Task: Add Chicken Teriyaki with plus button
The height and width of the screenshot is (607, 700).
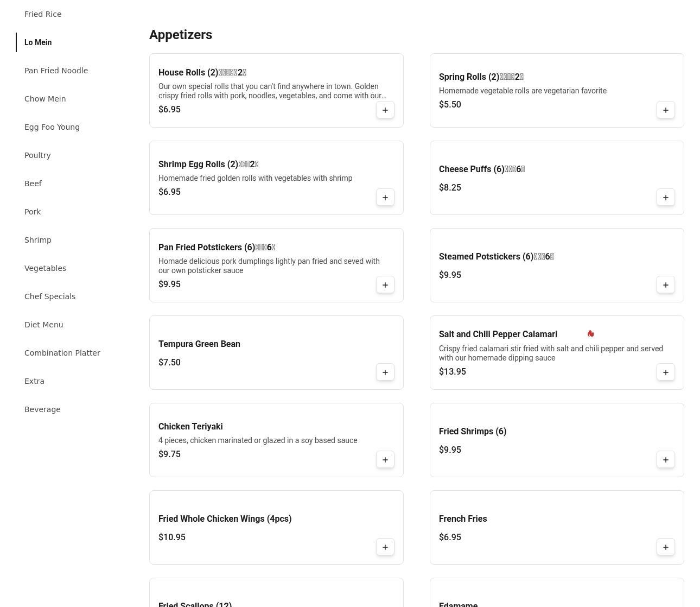Action: click(x=385, y=460)
